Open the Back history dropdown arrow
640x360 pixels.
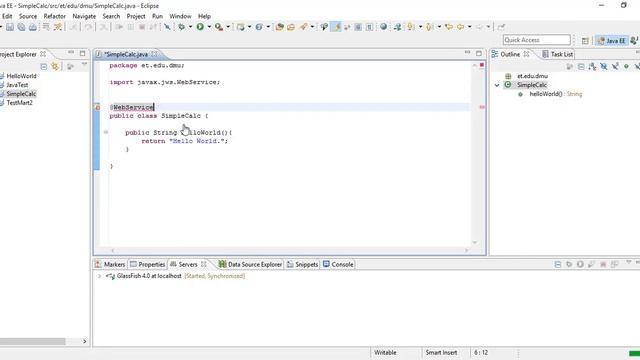tap(469, 27)
